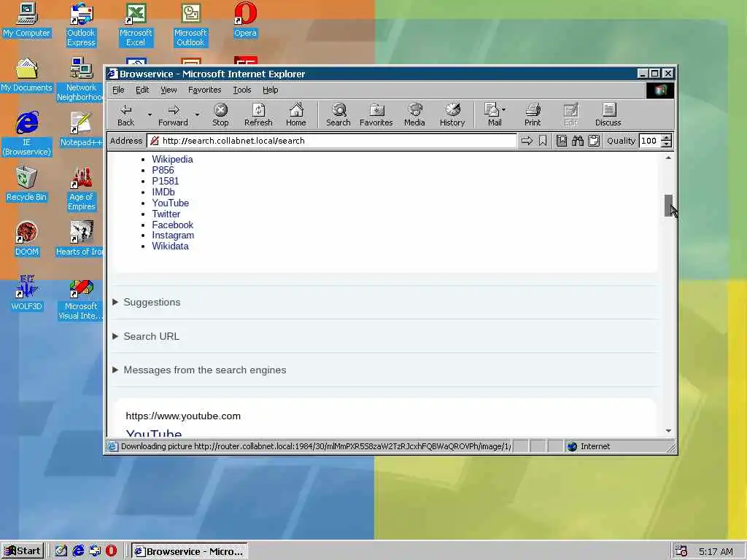Click the Go arrow beside address bar
Viewport: 747px width, 560px height.
coord(527,141)
